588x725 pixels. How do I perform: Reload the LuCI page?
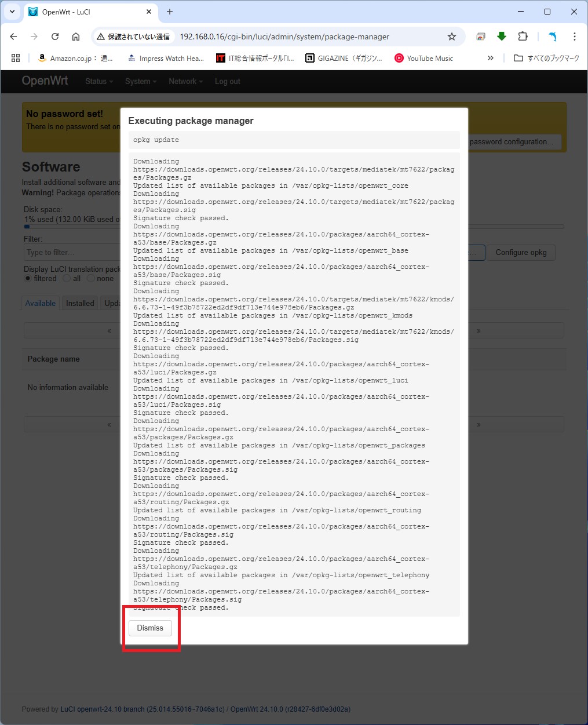tap(55, 37)
